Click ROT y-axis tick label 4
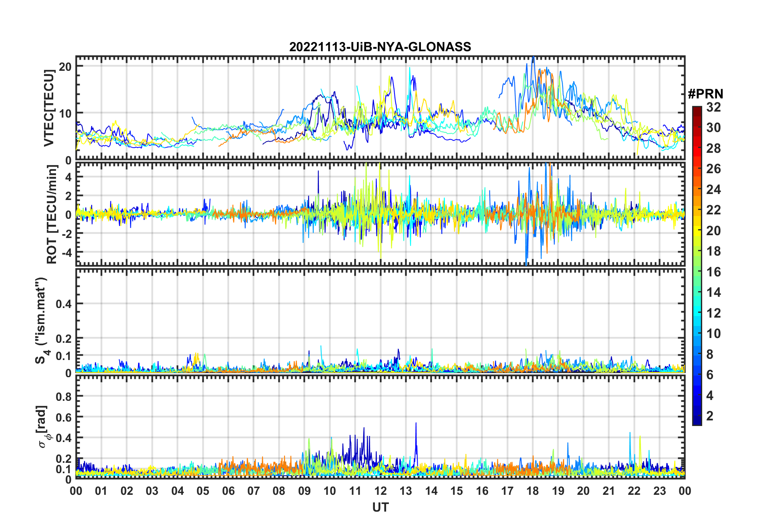Image resolution: width=761 pixels, height=532 pixels. click(68, 177)
